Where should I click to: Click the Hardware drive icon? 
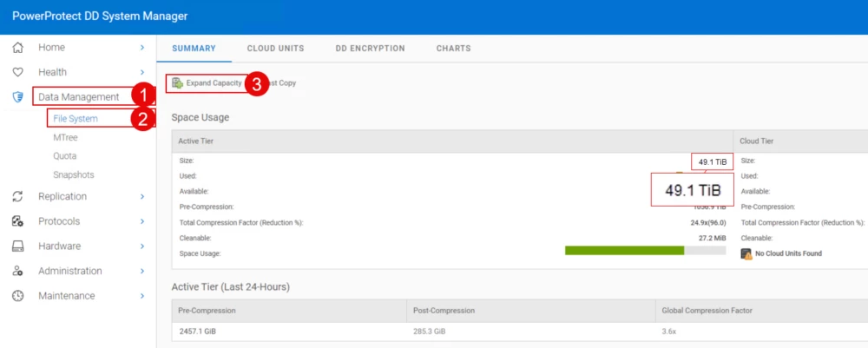point(17,246)
